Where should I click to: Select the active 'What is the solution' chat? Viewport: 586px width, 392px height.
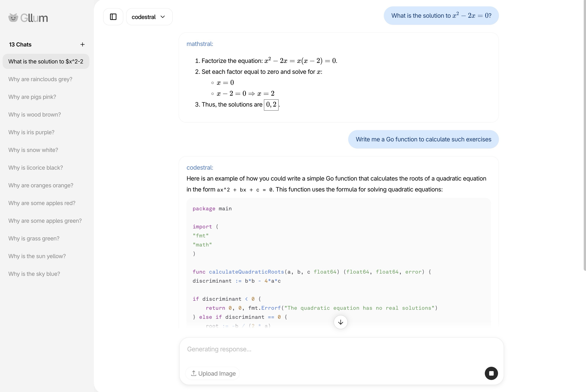point(46,62)
